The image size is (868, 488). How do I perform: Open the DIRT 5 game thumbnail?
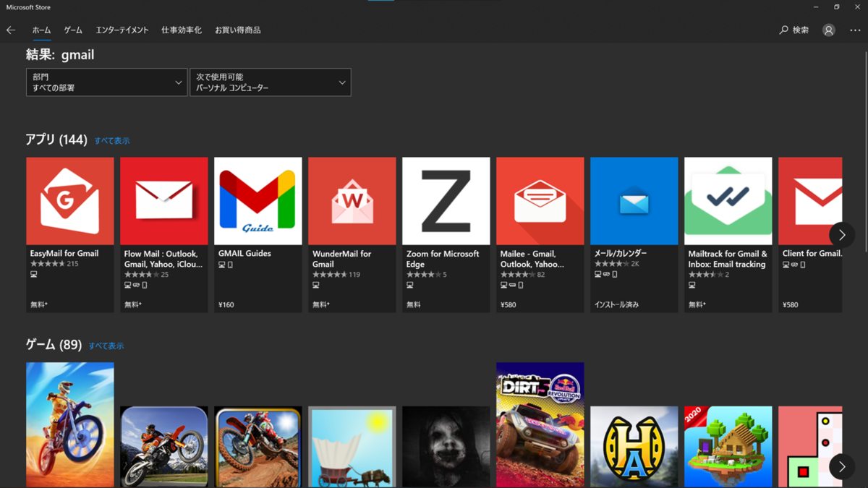(540, 425)
